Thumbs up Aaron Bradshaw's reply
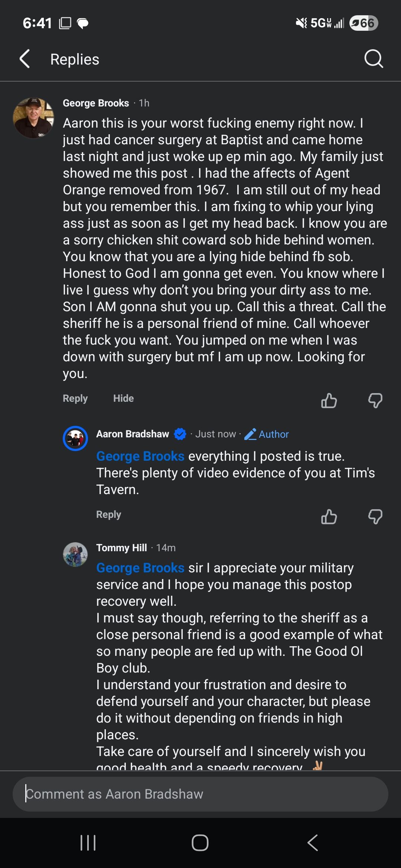The height and width of the screenshot is (868, 401). (x=329, y=516)
